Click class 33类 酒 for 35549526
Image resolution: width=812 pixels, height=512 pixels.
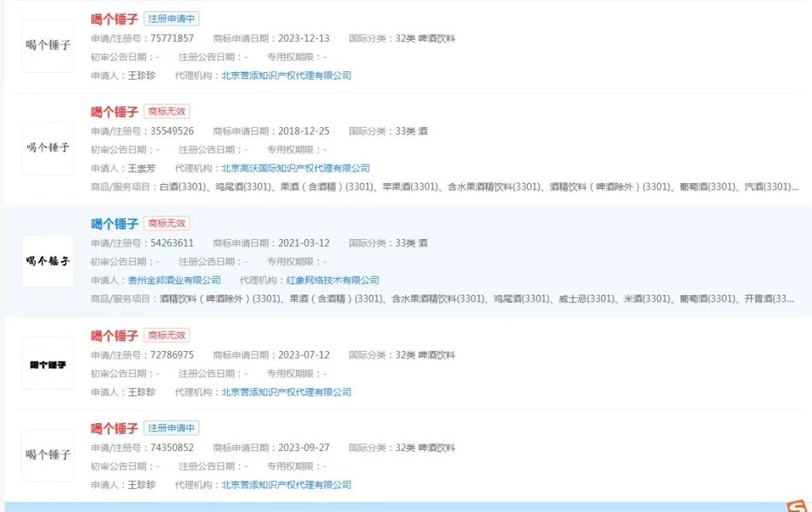coord(411,131)
